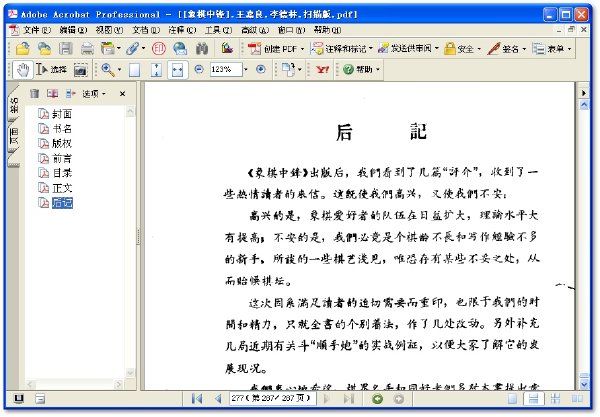The image size is (600, 417).
Task: Open the Edit 编辑 menu
Action: [x=73, y=30]
